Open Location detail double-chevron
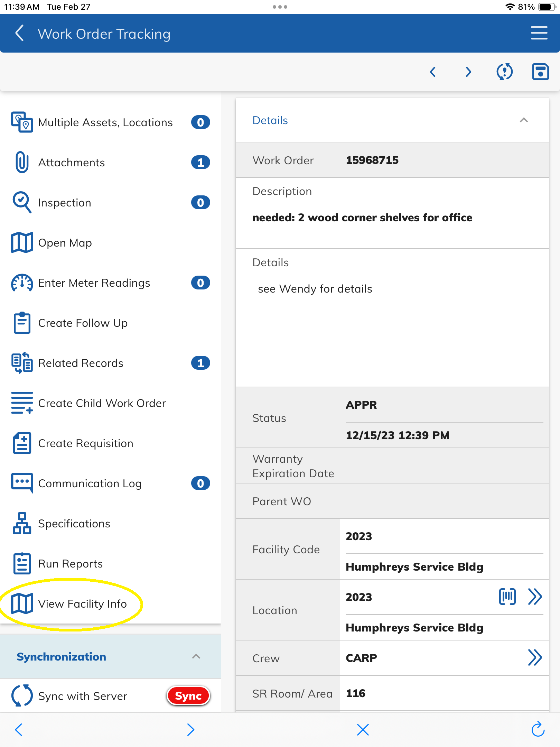The width and height of the screenshot is (560, 747). (x=535, y=597)
